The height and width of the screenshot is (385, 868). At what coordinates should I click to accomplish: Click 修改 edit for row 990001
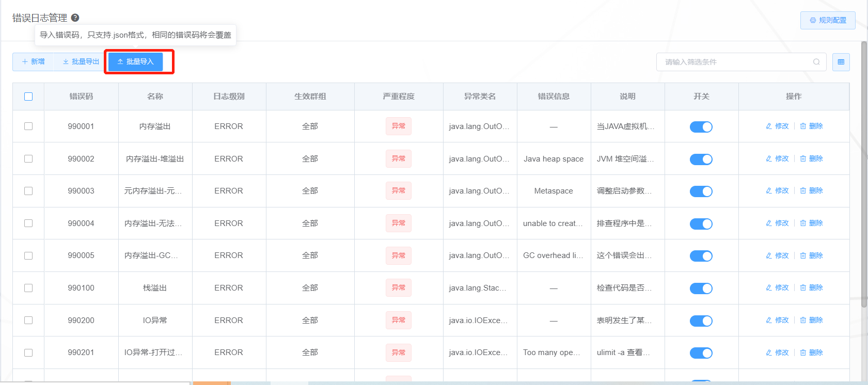pyautogui.click(x=777, y=126)
